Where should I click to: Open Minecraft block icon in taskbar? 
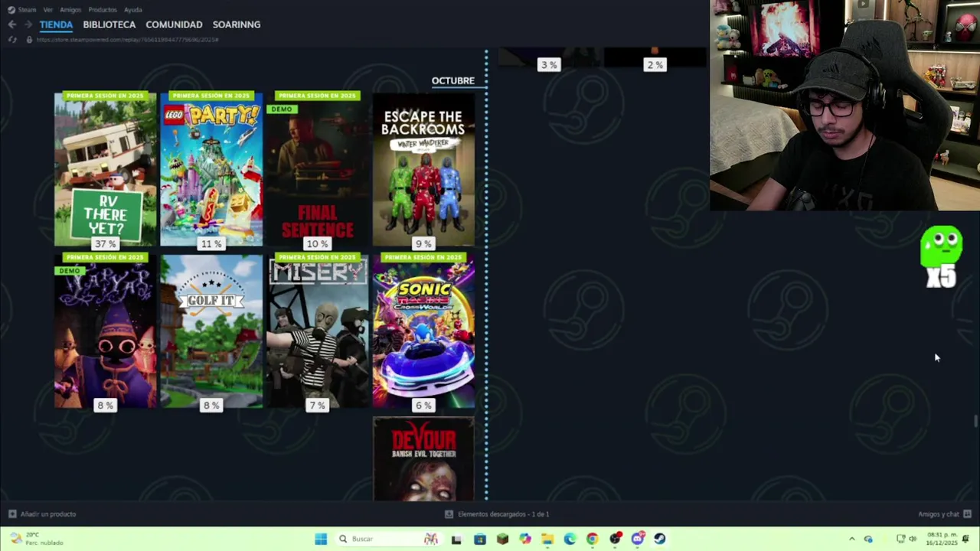(502, 539)
